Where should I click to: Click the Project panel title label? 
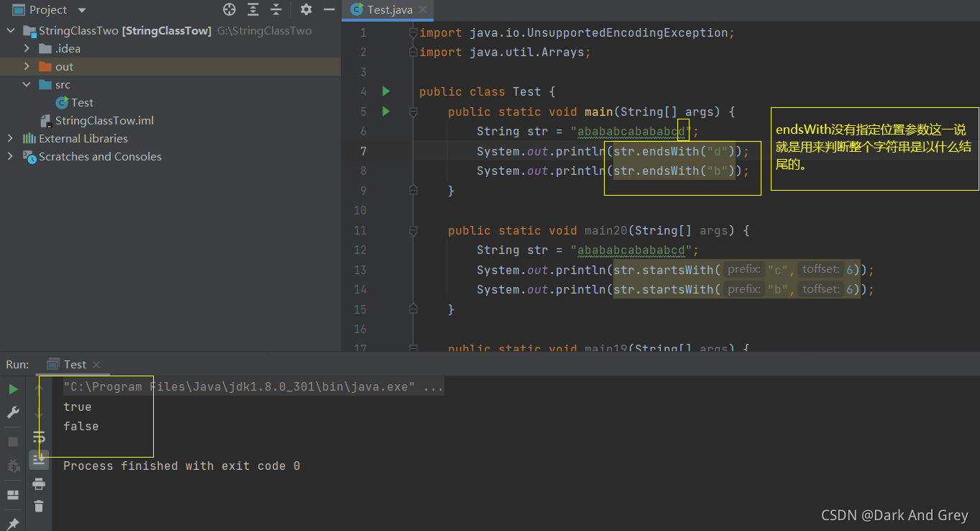[x=47, y=10]
